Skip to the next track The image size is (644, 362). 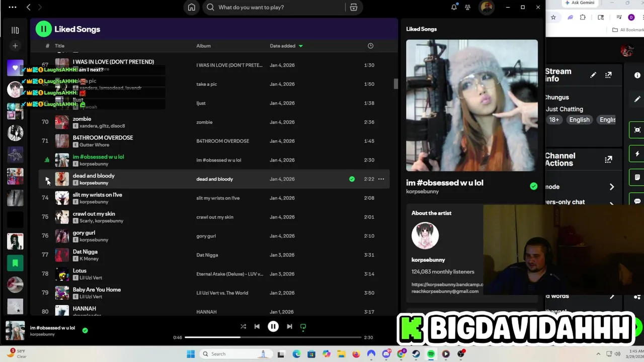[x=289, y=326]
